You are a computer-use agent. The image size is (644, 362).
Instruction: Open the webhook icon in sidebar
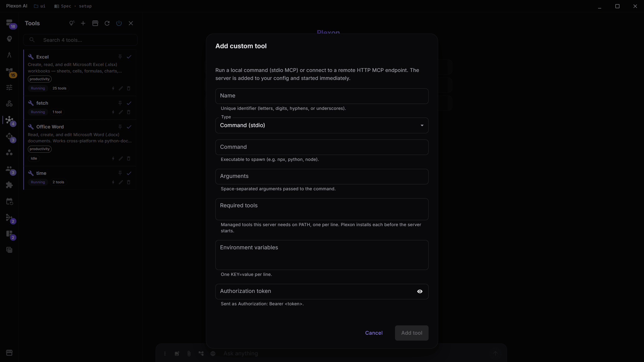[x=10, y=104]
